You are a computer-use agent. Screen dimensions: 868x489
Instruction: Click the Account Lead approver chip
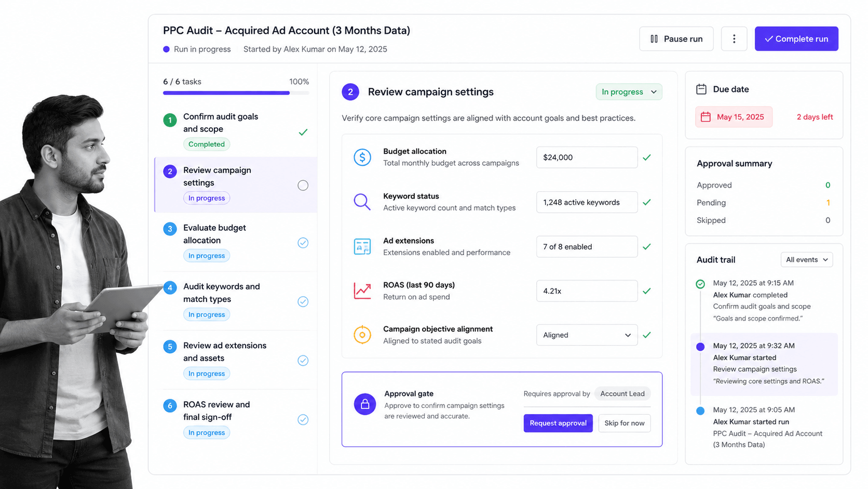[622, 393]
